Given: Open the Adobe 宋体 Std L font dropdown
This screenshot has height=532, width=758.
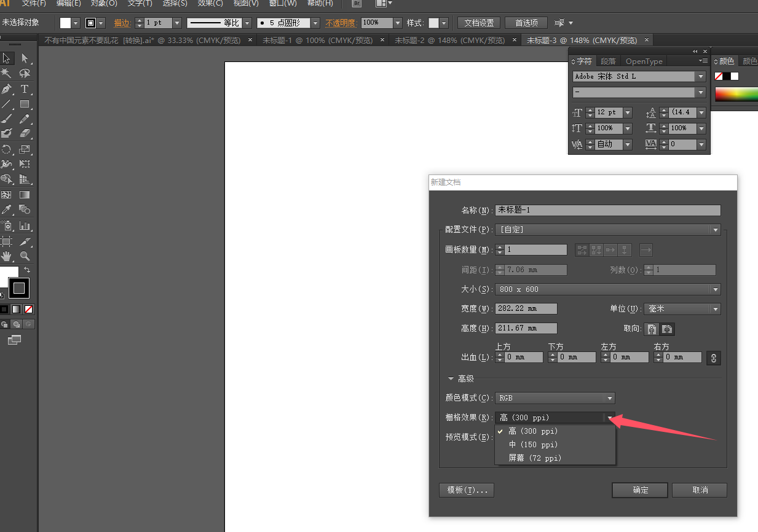Looking at the screenshot, I should pos(700,76).
